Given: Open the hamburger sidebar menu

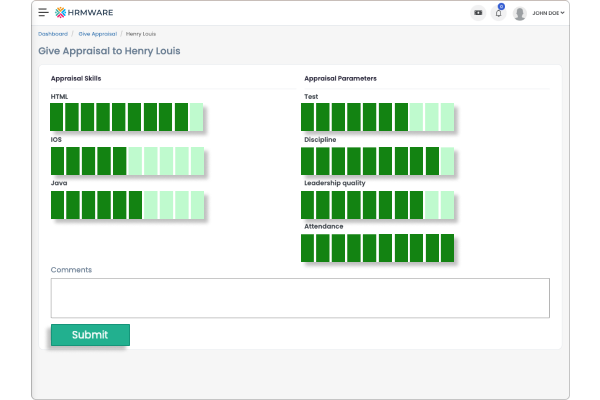Looking at the screenshot, I should click(x=43, y=13).
